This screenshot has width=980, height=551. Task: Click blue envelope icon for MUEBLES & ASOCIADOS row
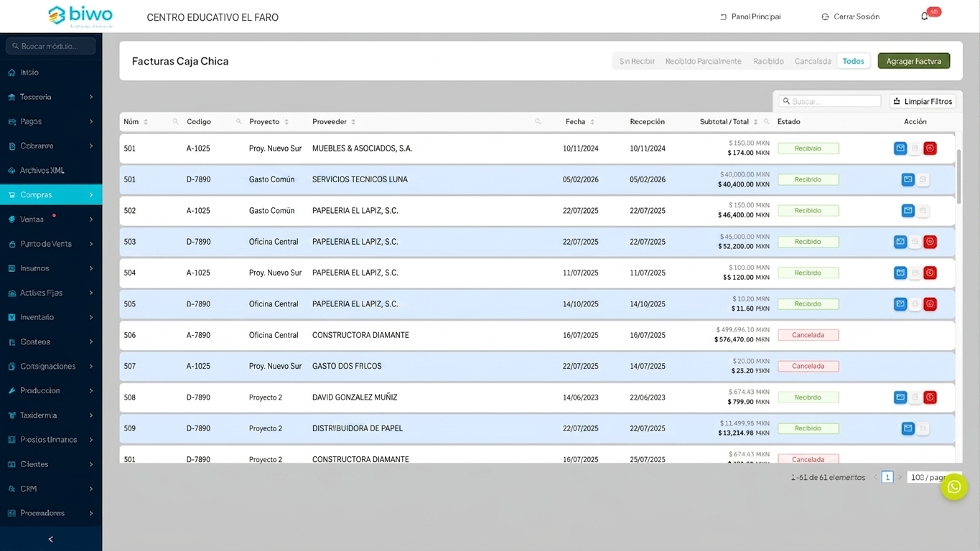900,149
